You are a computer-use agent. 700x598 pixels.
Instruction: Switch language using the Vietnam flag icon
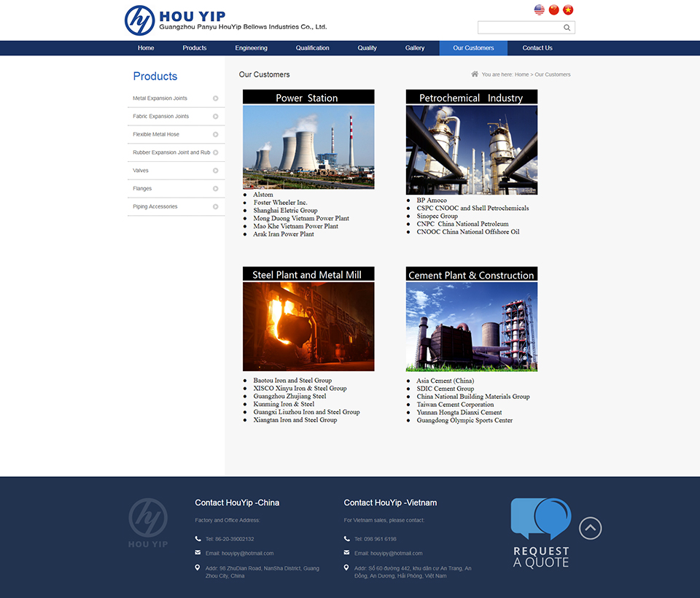click(x=568, y=9)
